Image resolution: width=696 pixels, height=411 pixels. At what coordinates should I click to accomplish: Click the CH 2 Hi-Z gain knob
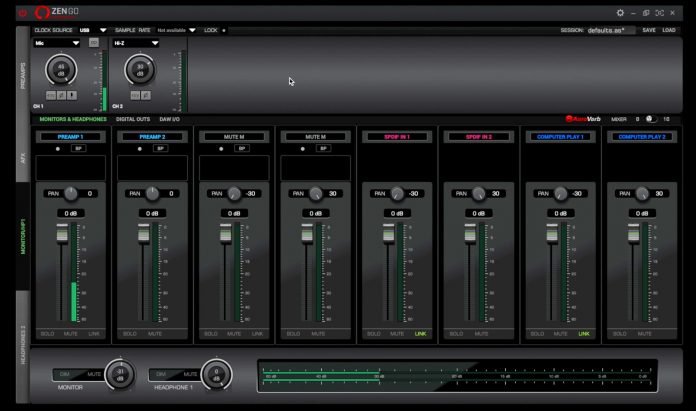pyautogui.click(x=139, y=69)
